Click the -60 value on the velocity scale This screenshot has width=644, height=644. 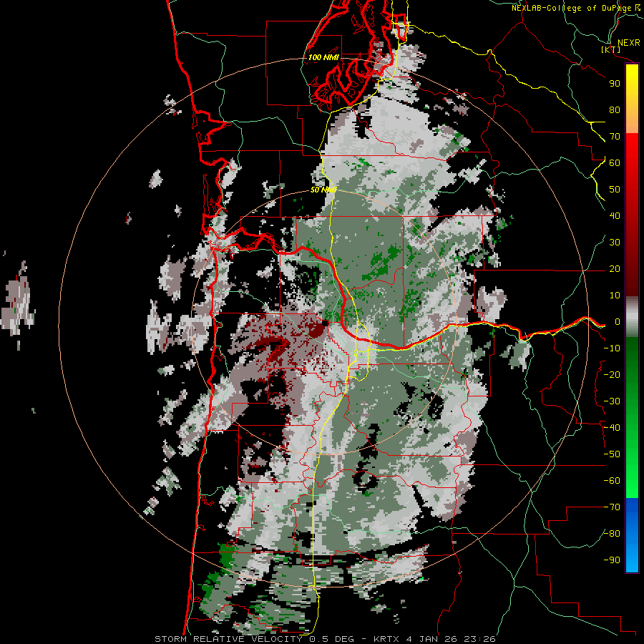(612, 481)
